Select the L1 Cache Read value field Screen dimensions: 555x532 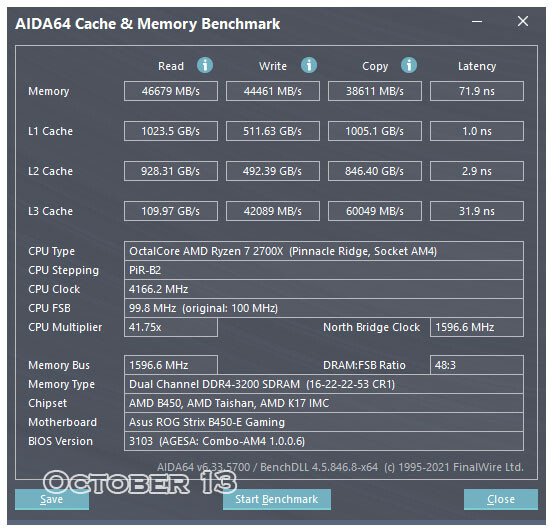(171, 131)
